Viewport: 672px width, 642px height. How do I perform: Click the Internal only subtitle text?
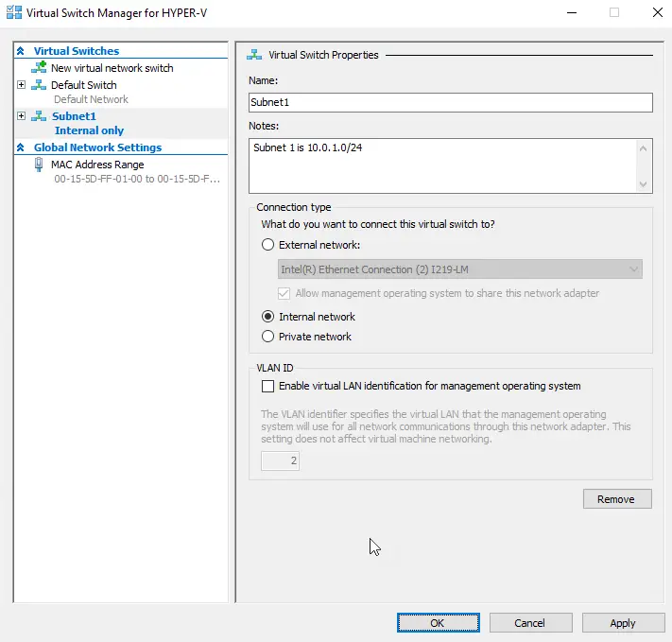89,130
